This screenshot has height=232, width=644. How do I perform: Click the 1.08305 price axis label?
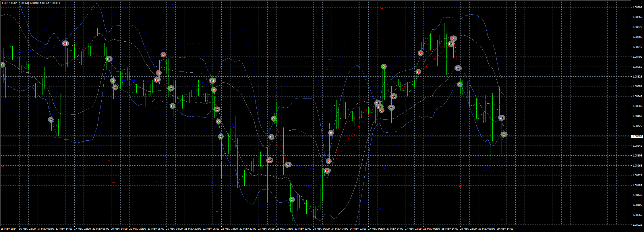637,156
